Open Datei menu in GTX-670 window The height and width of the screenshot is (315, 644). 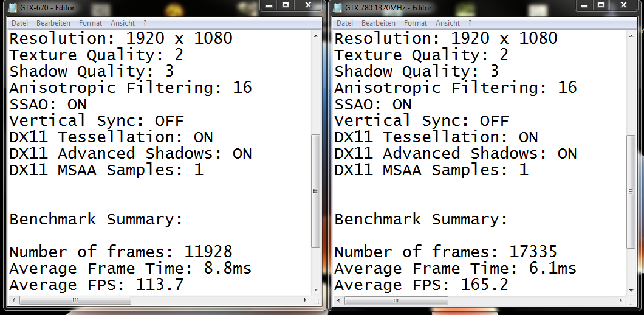click(19, 24)
